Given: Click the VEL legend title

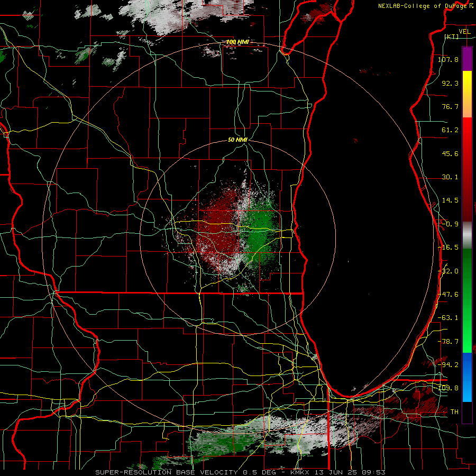Looking at the screenshot, I should [464, 32].
